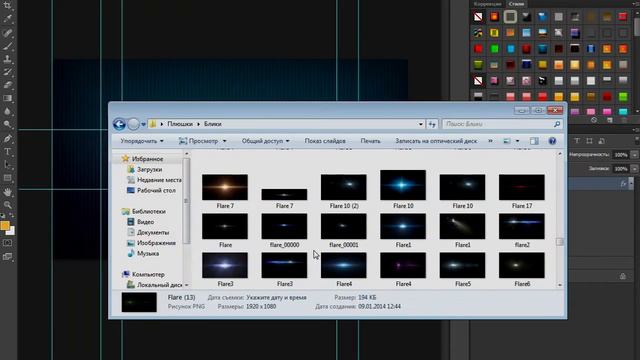Image resolution: width=640 pixels, height=360 pixels.
Task: Open Explorer help icon
Action: [552, 141]
